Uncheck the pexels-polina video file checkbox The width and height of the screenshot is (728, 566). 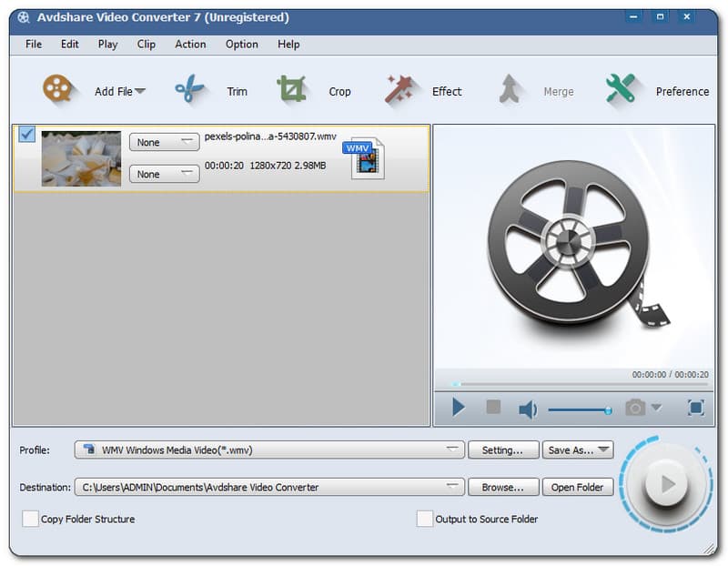[x=27, y=135]
